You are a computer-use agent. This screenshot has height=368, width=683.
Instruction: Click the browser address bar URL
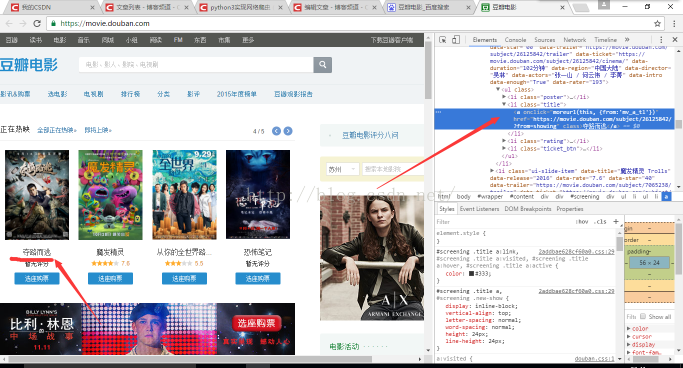105,24
